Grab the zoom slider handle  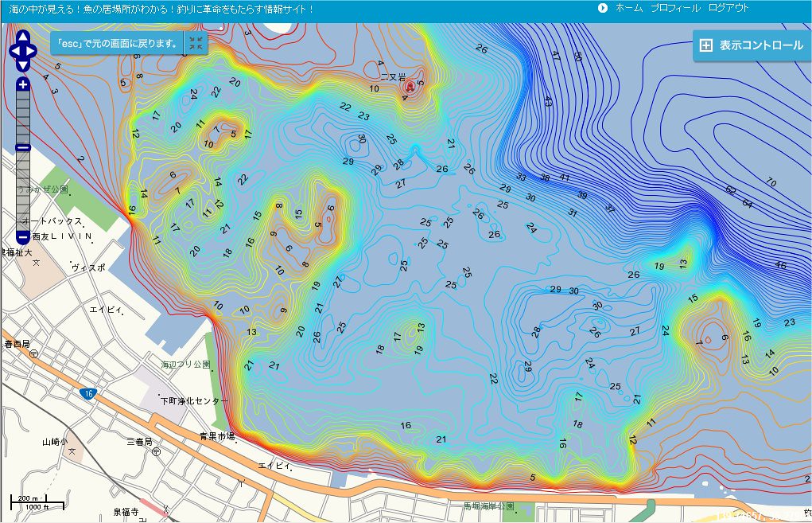[x=23, y=148]
